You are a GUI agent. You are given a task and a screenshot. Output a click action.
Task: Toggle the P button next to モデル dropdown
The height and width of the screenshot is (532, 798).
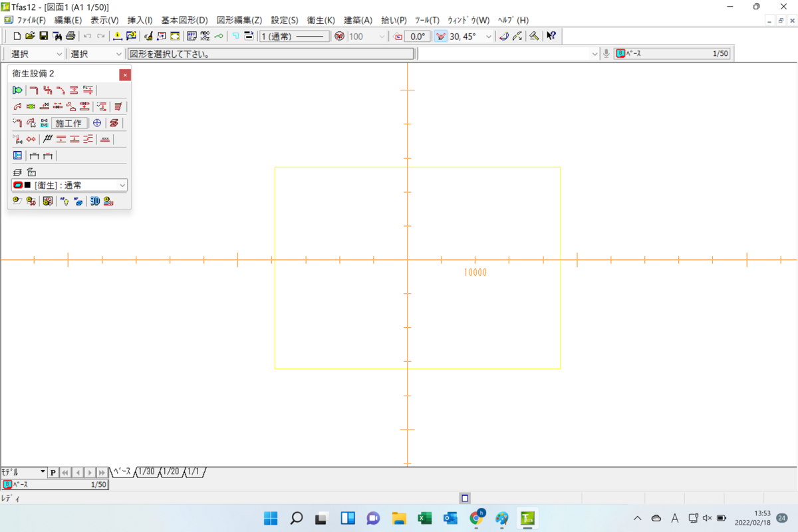pyautogui.click(x=53, y=472)
